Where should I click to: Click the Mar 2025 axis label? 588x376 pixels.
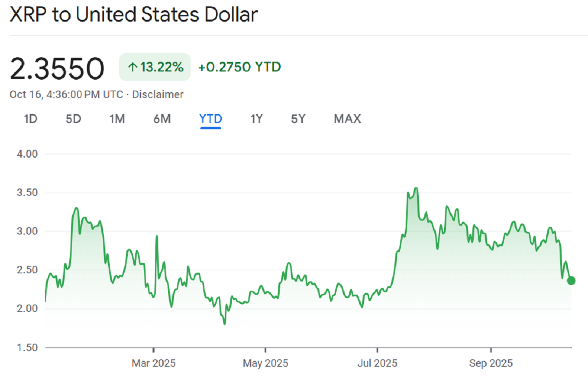pyautogui.click(x=153, y=364)
